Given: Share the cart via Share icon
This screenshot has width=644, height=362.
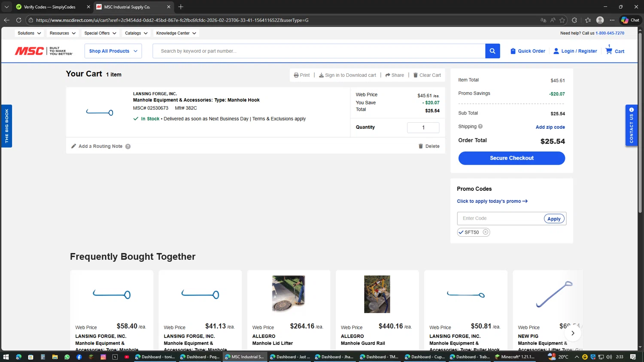Looking at the screenshot, I should (x=388, y=75).
